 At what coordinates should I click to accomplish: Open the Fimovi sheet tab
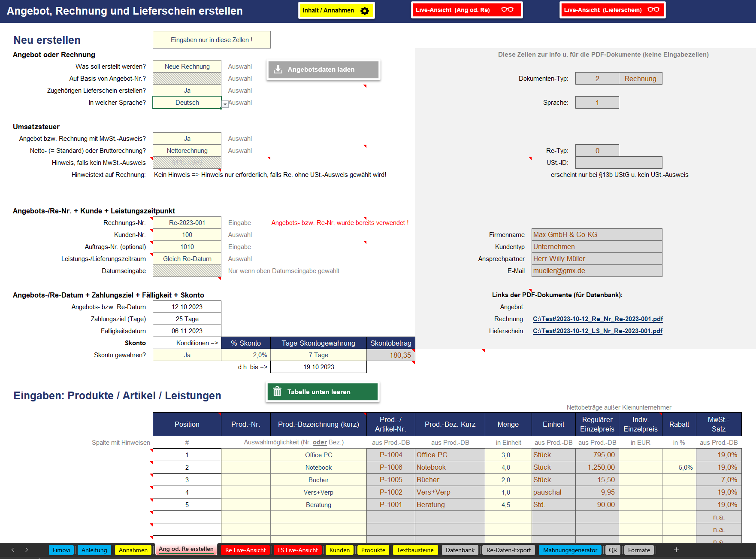pyautogui.click(x=61, y=550)
